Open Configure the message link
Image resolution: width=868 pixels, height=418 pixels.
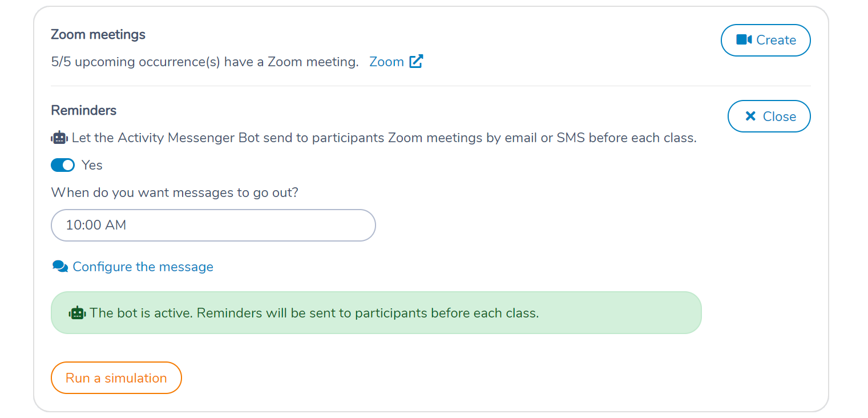click(x=143, y=267)
